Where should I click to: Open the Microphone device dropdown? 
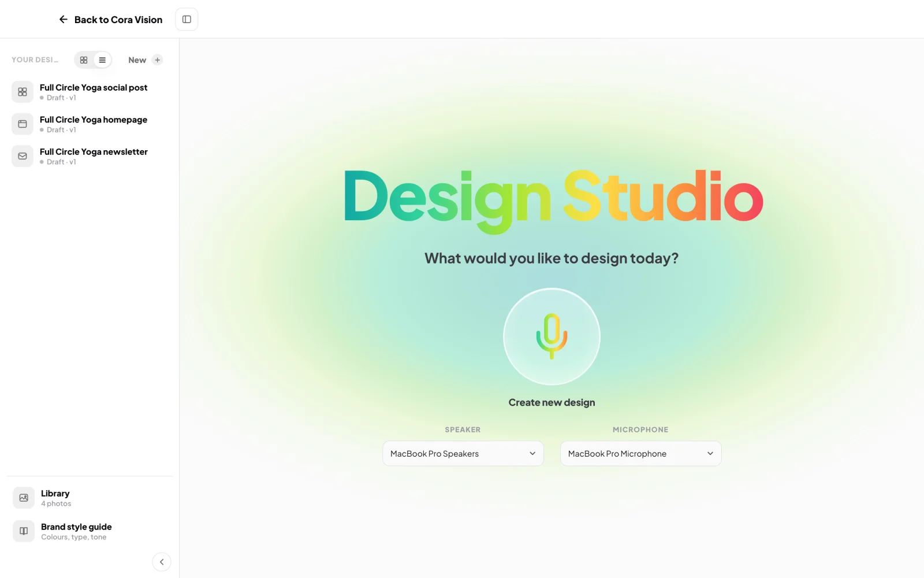pos(640,454)
